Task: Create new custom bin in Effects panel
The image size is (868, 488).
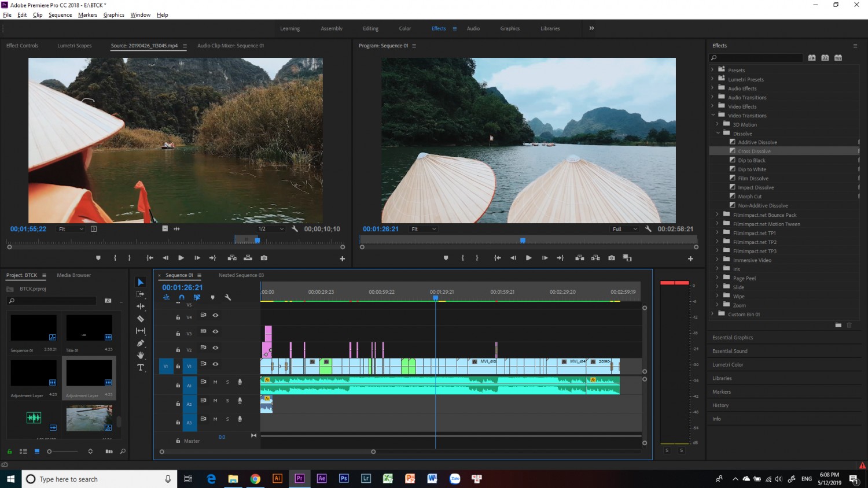Action: click(838, 325)
